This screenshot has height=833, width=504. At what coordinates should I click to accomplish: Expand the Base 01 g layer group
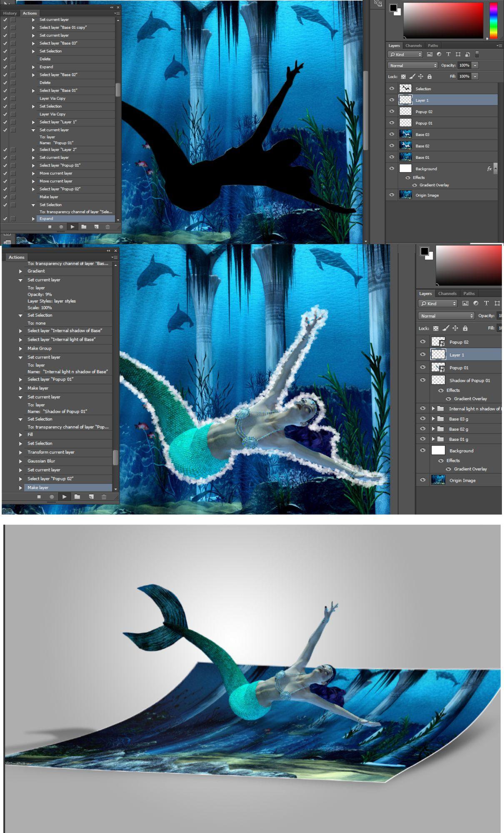433,439
